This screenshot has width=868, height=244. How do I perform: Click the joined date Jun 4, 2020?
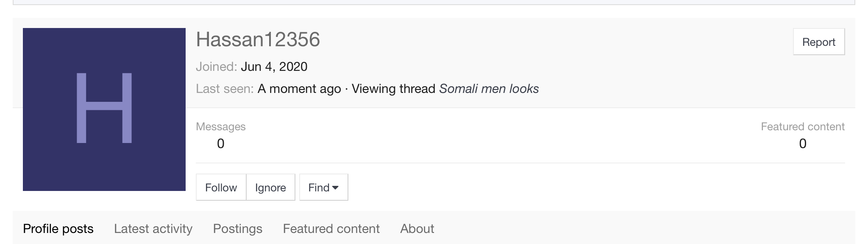point(274,67)
